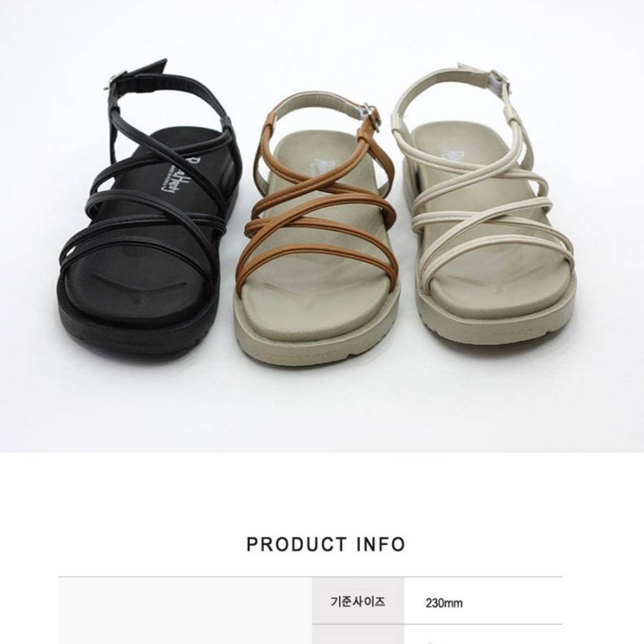Select the 230mm size value
This screenshot has height=644, width=644.
coord(444,603)
